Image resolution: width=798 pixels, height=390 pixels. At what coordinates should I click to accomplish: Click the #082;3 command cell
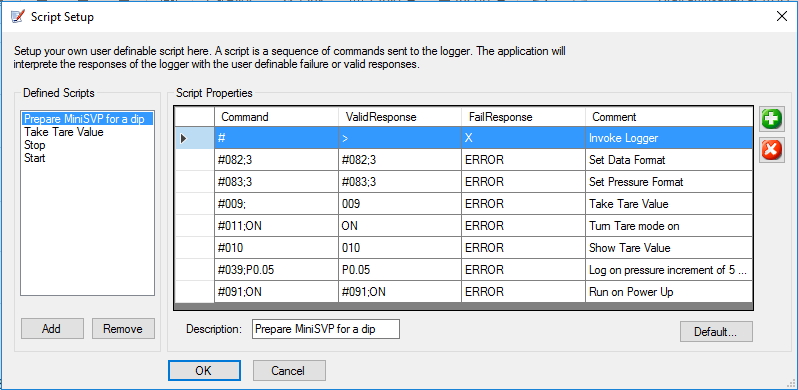click(x=276, y=160)
